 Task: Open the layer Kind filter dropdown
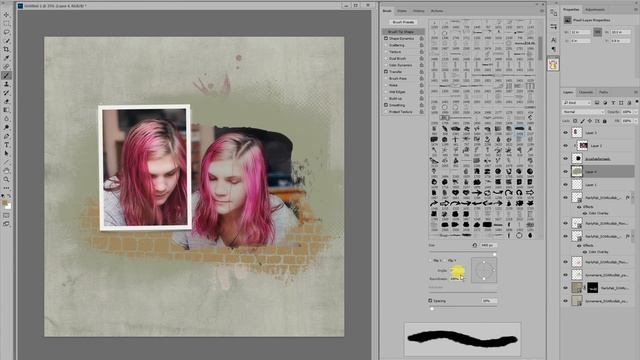[577, 102]
